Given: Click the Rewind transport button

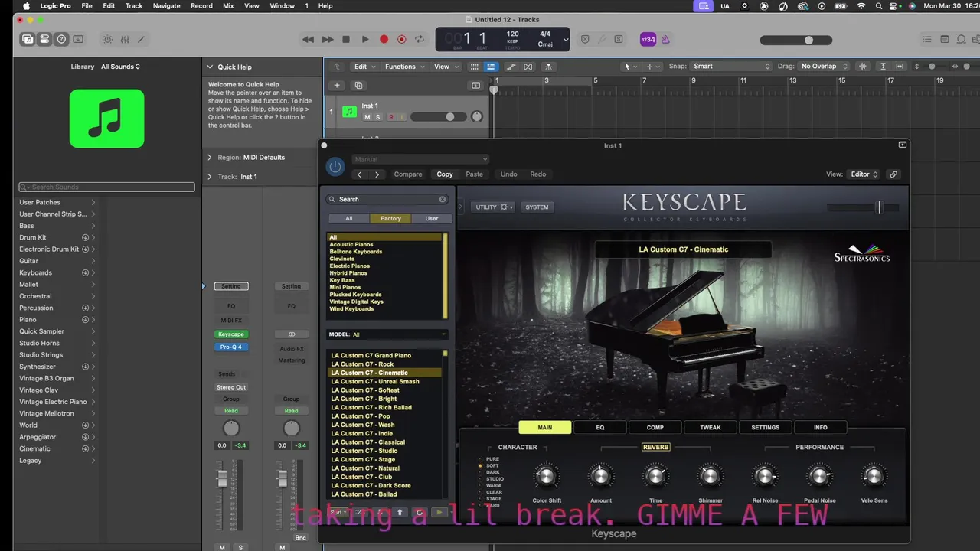Looking at the screenshot, I should coord(308,39).
